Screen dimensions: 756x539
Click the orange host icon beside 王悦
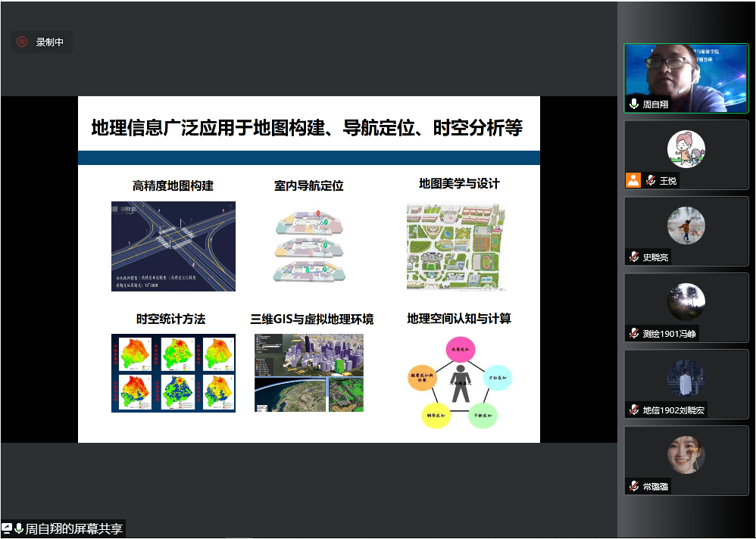633,180
